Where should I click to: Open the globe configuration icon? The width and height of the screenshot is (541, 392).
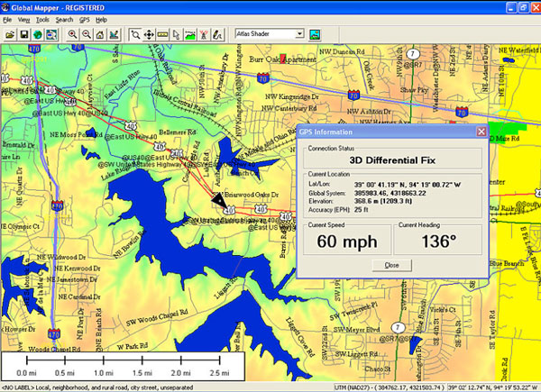pyautogui.click(x=38, y=34)
